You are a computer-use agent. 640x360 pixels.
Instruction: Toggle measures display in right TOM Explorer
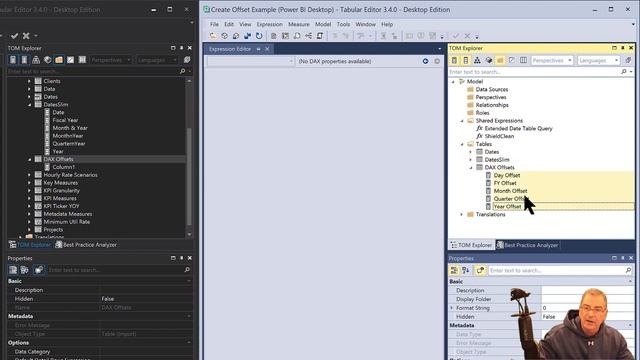click(x=454, y=60)
